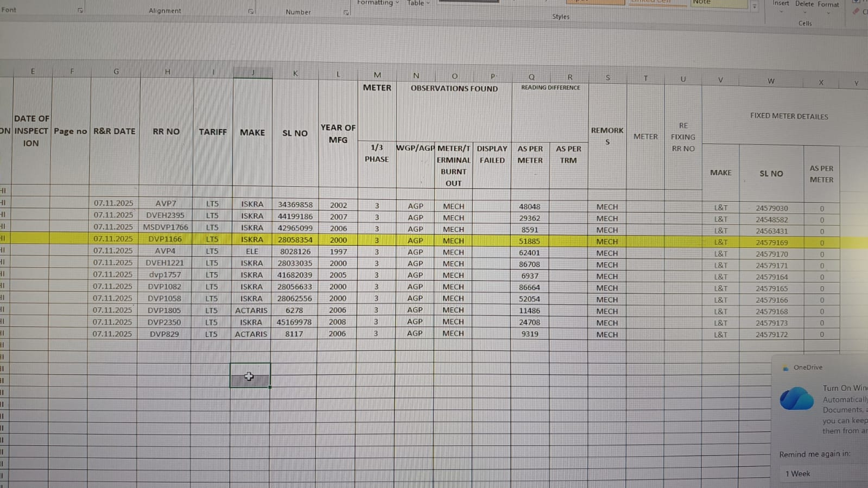Click the 'R&R DATE' header cell

click(x=115, y=131)
